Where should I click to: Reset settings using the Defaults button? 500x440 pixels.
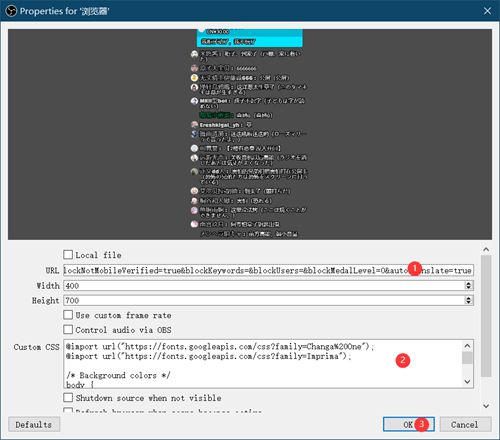tap(34, 424)
